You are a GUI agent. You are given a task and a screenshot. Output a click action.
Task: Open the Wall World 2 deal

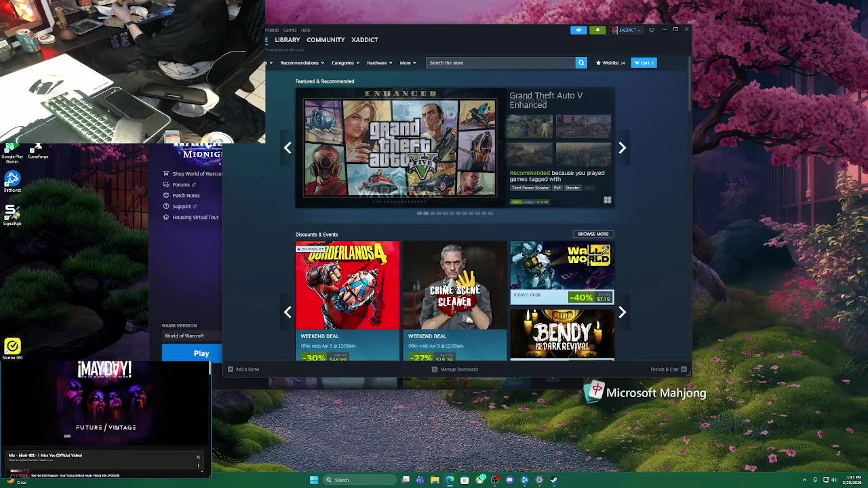(562, 272)
